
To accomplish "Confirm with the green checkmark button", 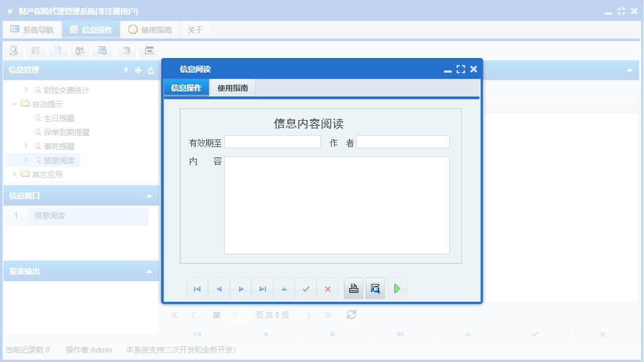I will click(305, 288).
